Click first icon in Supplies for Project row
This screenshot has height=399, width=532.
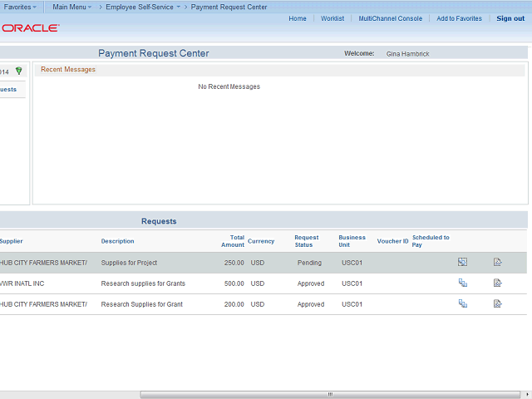(x=462, y=263)
